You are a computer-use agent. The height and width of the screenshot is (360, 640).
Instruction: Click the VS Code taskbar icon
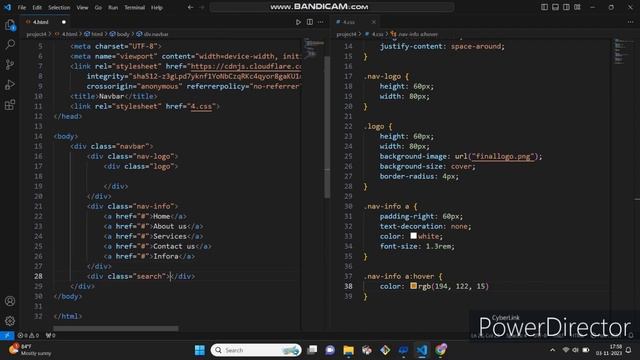point(422,350)
